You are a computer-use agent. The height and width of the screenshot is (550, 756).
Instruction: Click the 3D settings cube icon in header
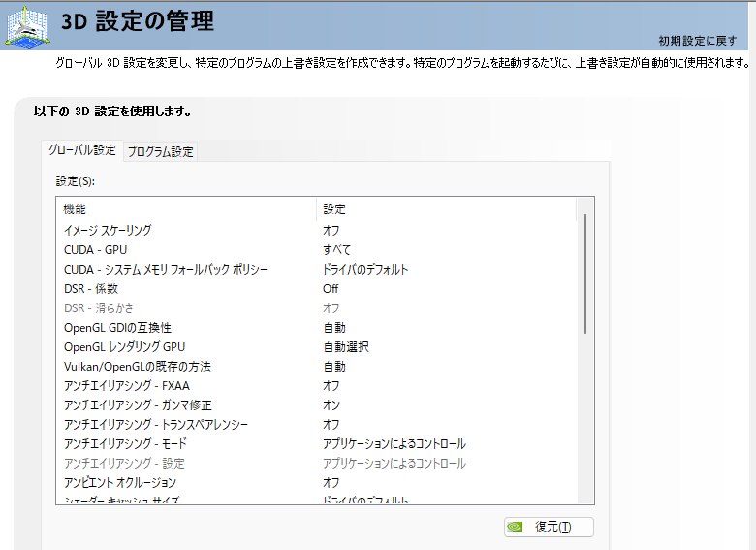point(27,27)
